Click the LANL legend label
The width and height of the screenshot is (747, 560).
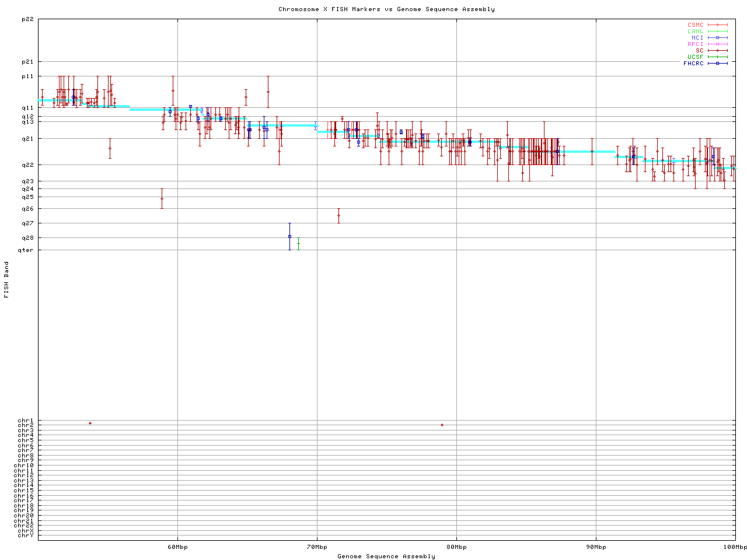[x=695, y=32]
